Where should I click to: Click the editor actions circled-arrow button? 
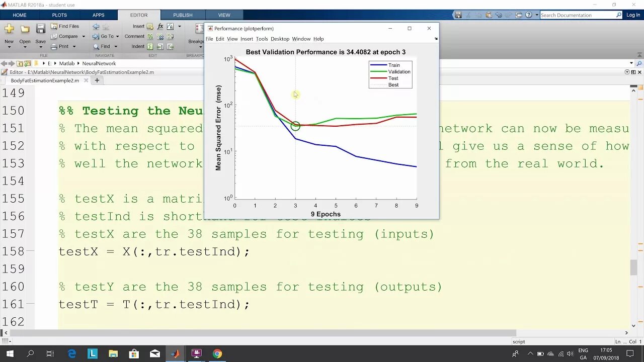pyautogui.click(x=627, y=72)
